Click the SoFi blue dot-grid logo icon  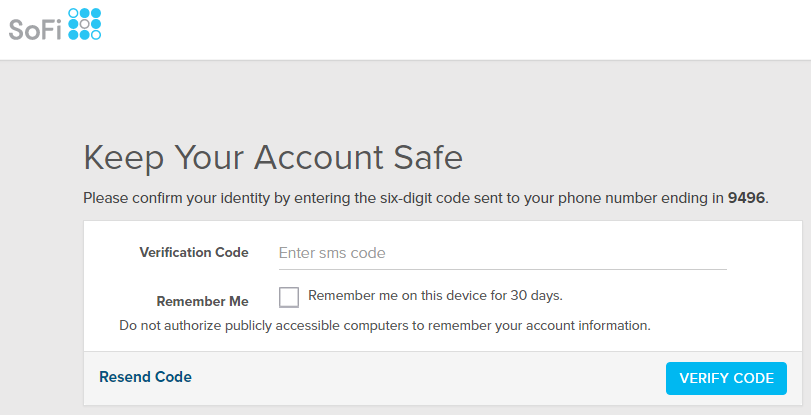(x=85, y=24)
